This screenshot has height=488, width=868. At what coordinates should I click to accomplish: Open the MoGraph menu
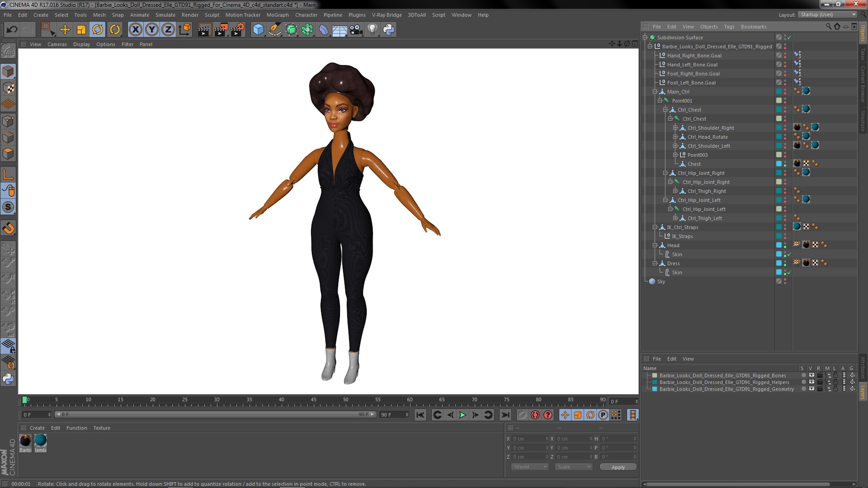(278, 15)
